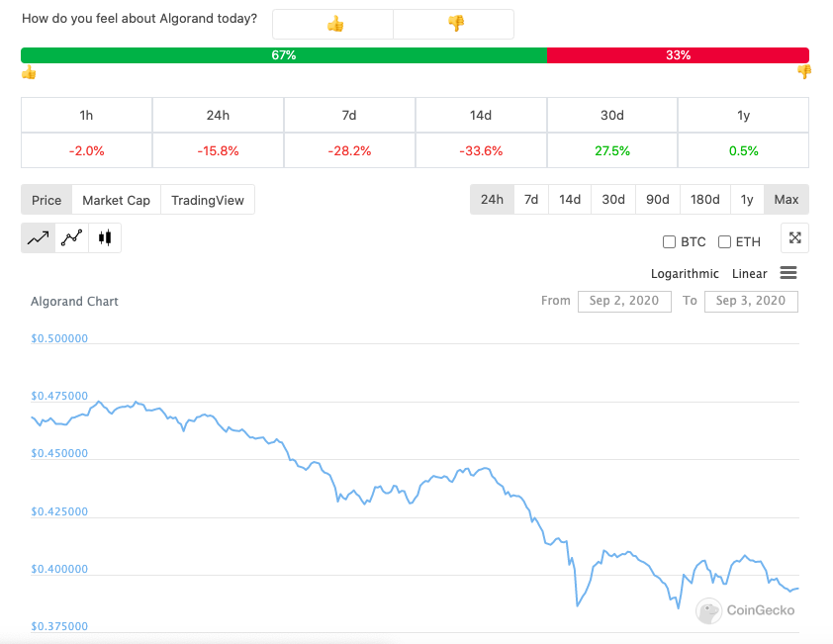Image resolution: width=833 pixels, height=644 pixels.
Task: Switch to the Market Cap tab
Action: (x=117, y=200)
